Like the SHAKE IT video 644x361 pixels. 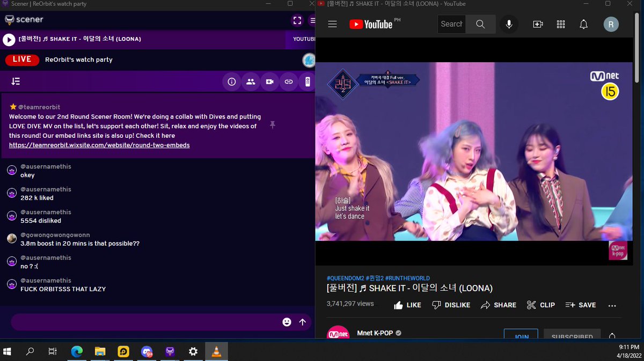(x=407, y=305)
